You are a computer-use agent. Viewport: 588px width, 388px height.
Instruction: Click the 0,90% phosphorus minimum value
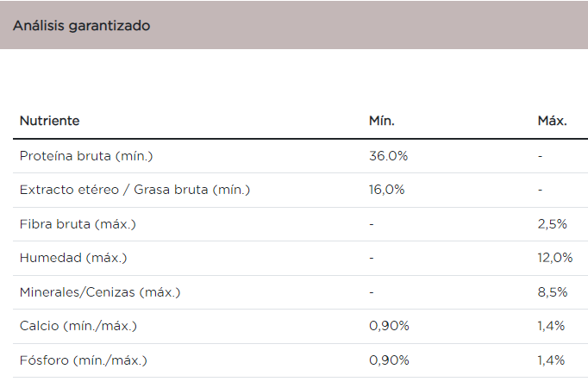[x=389, y=360]
